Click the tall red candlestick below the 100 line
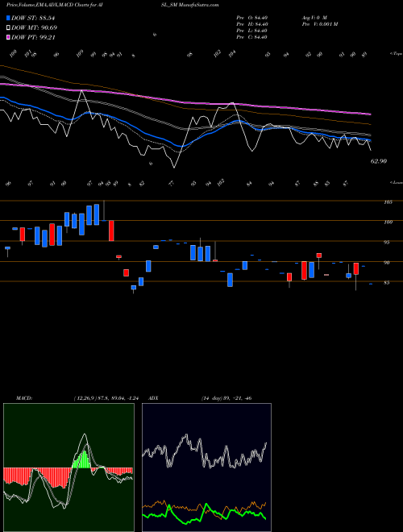Viewport: 403px width, 532px height. [111, 231]
